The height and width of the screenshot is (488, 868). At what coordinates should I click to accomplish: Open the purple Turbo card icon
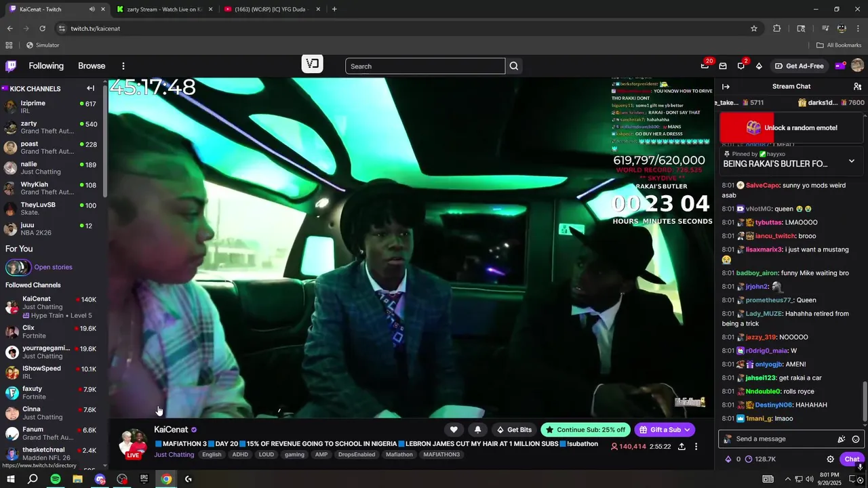click(x=840, y=66)
